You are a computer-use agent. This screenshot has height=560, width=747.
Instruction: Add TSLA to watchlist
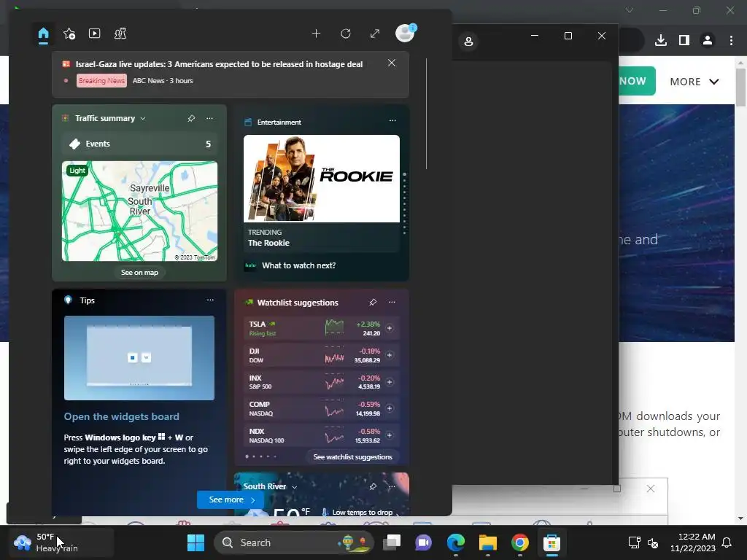(x=390, y=328)
